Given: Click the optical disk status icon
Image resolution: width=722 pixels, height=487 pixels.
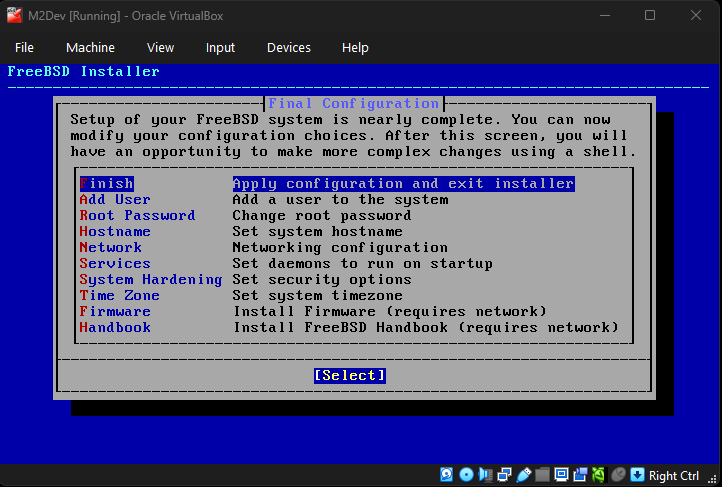Looking at the screenshot, I should tap(466, 475).
